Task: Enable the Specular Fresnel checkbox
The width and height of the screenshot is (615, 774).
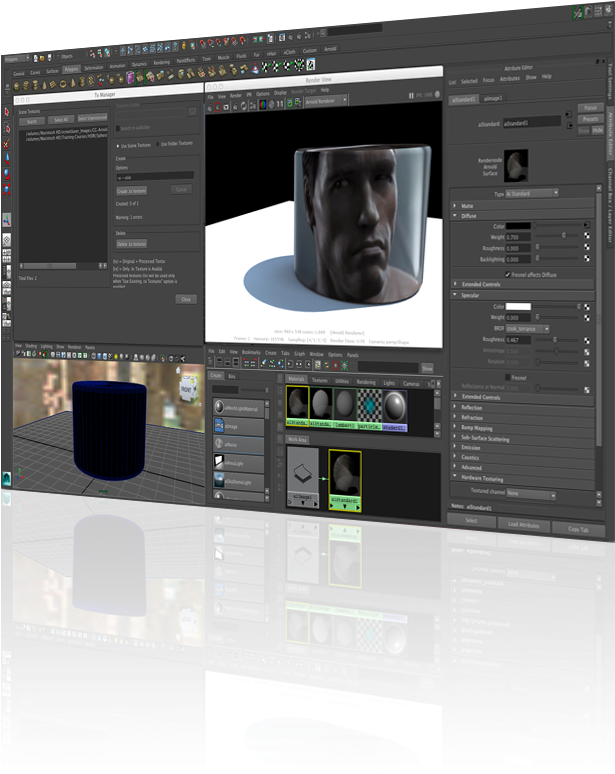Action: pyautogui.click(x=506, y=376)
